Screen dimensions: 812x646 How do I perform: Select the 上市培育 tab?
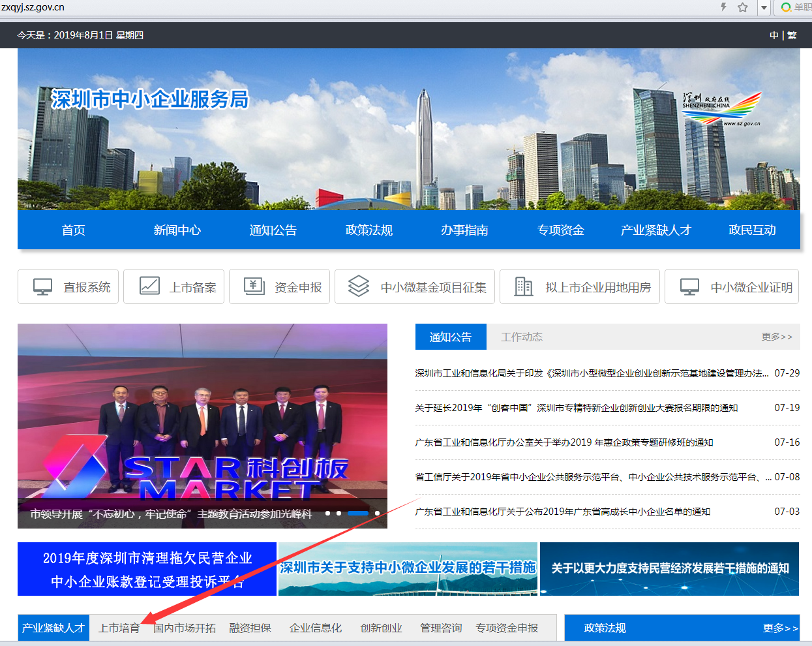click(119, 628)
